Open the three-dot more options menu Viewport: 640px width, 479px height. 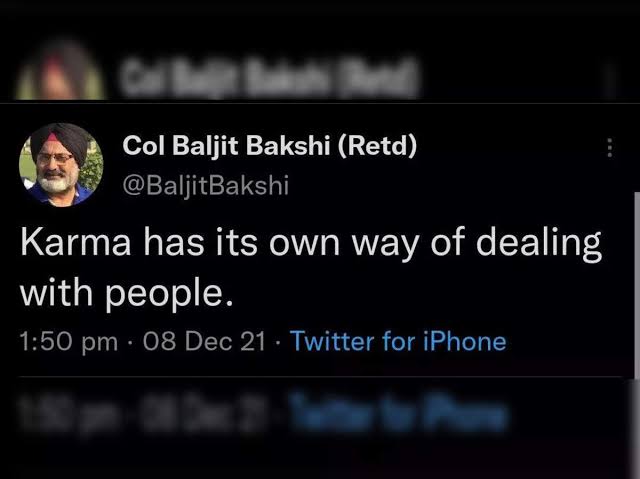[x=608, y=149]
